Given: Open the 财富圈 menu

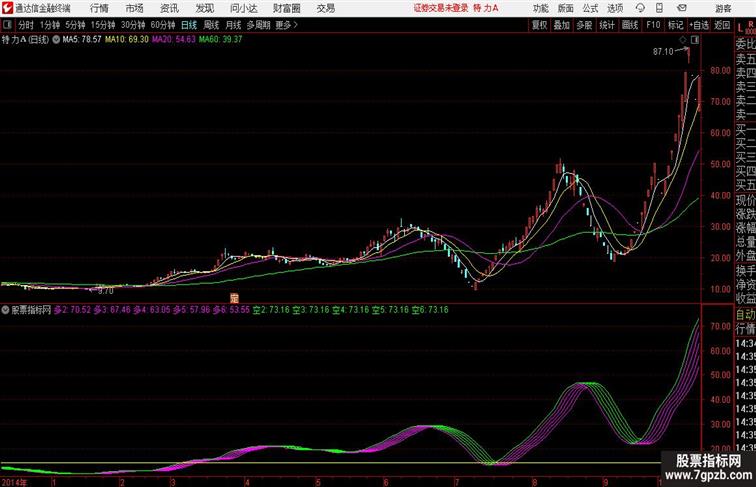Looking at the screenshot, I should tap(286, 8).
